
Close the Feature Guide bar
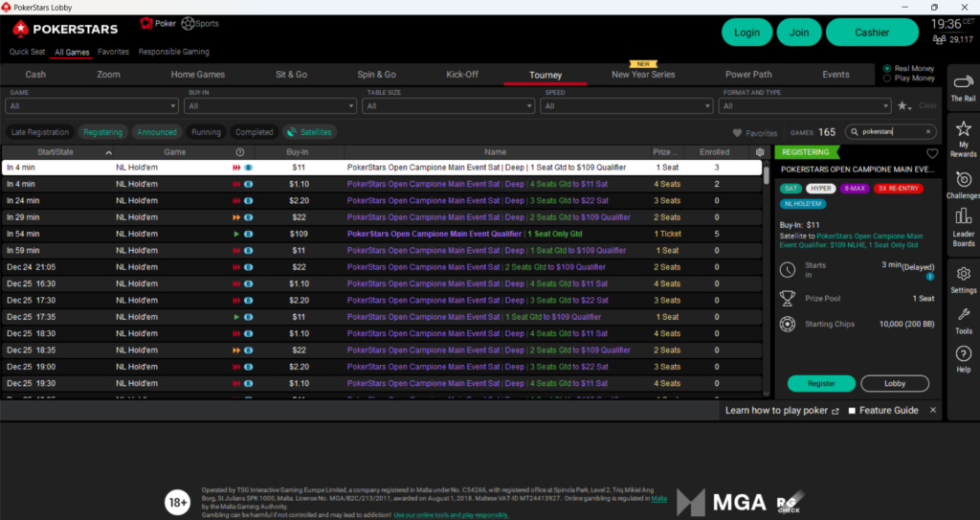(x=932, y=410)
